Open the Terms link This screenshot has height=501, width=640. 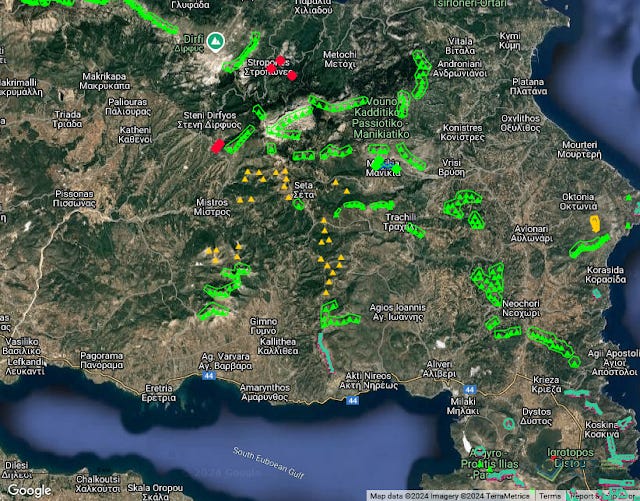pos(550,495)
